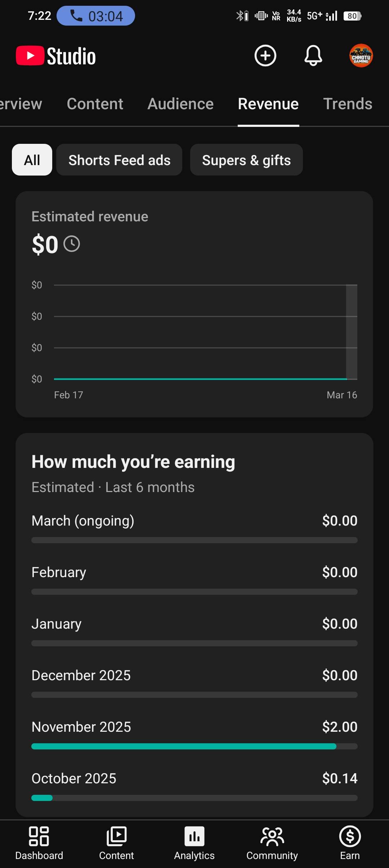
Task: Select the March (ongoing) earnings row
Action: (x=194, y=521)
